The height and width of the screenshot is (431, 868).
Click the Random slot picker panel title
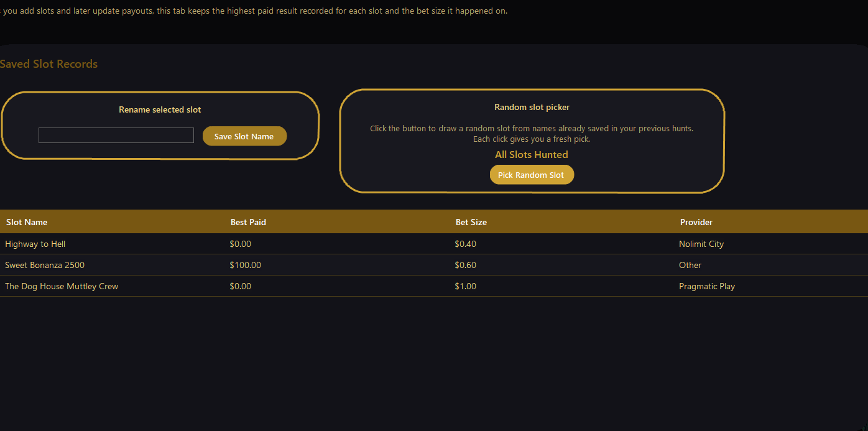point(532,107)
